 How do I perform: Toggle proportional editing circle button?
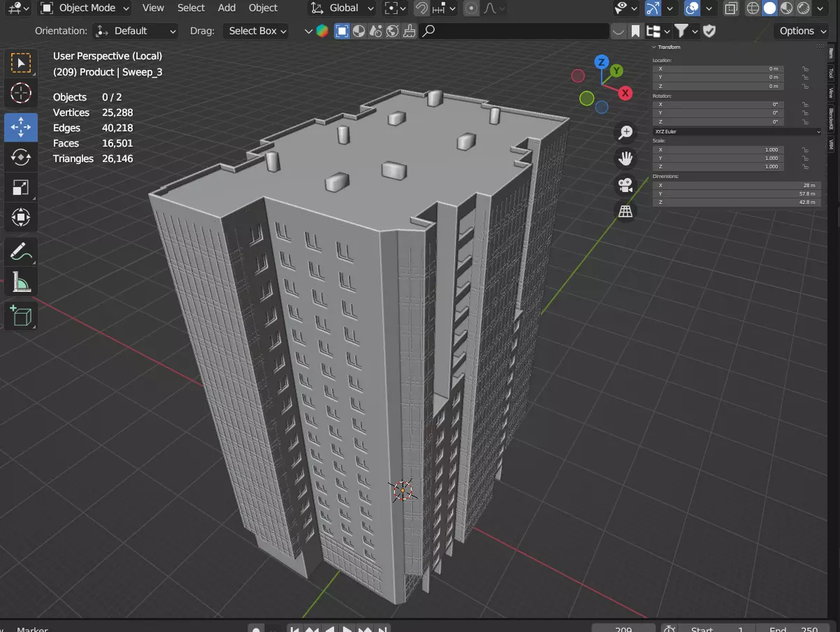pos(472,8)
